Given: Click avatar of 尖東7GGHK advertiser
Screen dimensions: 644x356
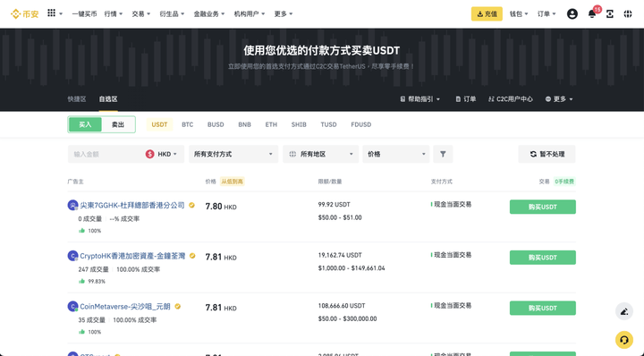Looking at the screenshot, I should (72, 205).
